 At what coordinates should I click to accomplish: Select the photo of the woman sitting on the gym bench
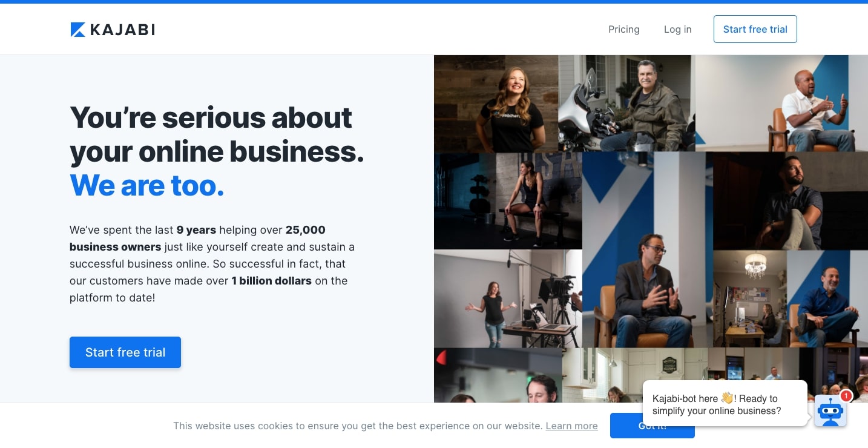(508, 200)
